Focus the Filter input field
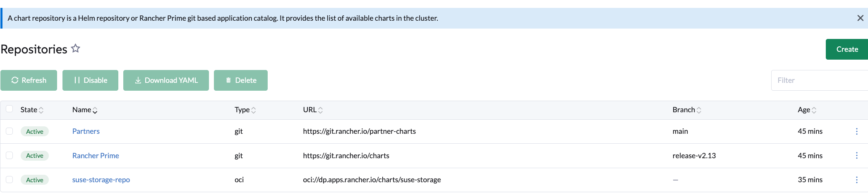The height and width of the screenshot is (193, 868). click(820, 80)
